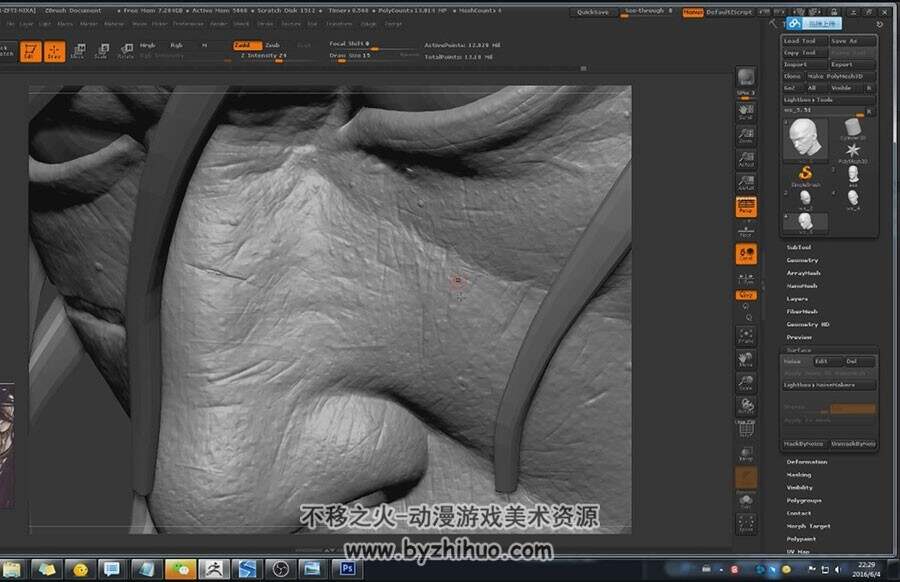Open the Menus toggle button

click(693, 12)
